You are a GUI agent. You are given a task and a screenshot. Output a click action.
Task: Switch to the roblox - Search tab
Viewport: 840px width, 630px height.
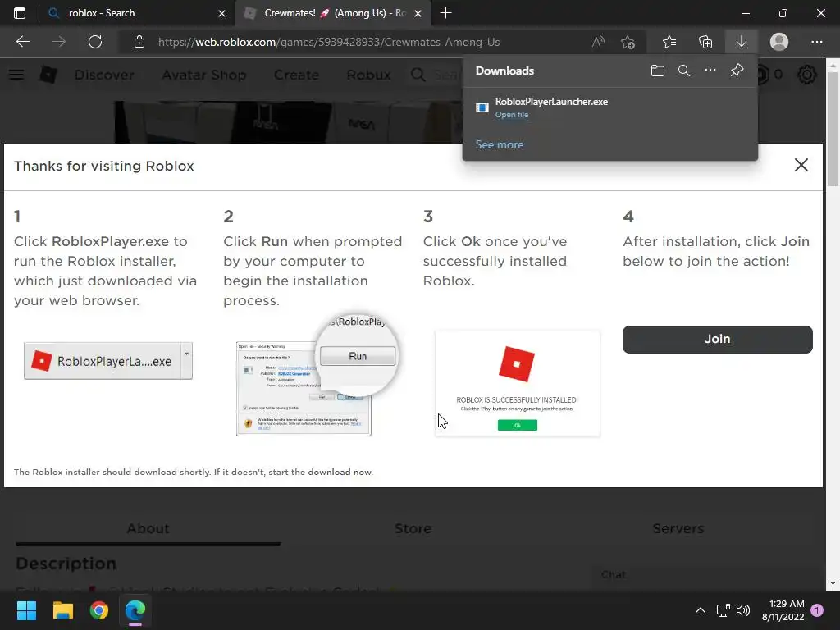(137, 13)
